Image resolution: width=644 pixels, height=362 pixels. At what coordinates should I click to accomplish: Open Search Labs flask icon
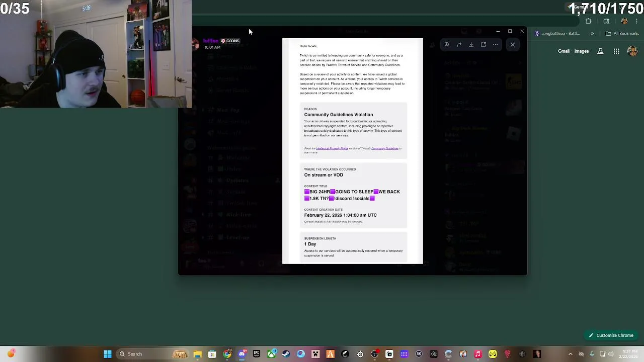[x=600, y=51]
